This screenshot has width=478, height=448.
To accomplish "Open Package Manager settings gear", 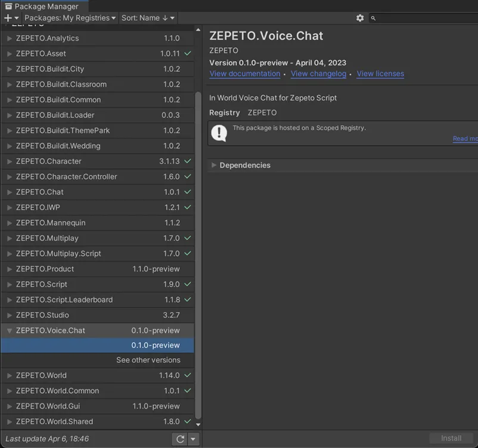I will point(360,18).
